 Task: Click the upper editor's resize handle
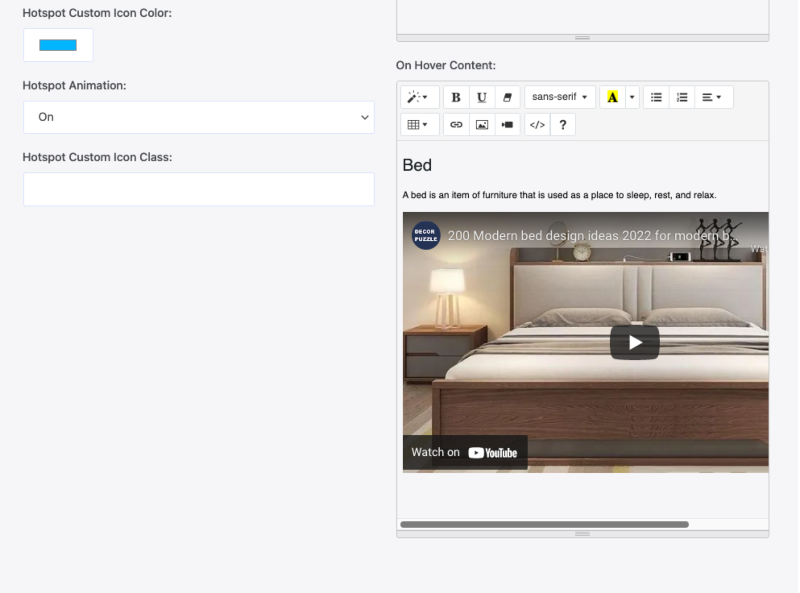pos(582,38)
